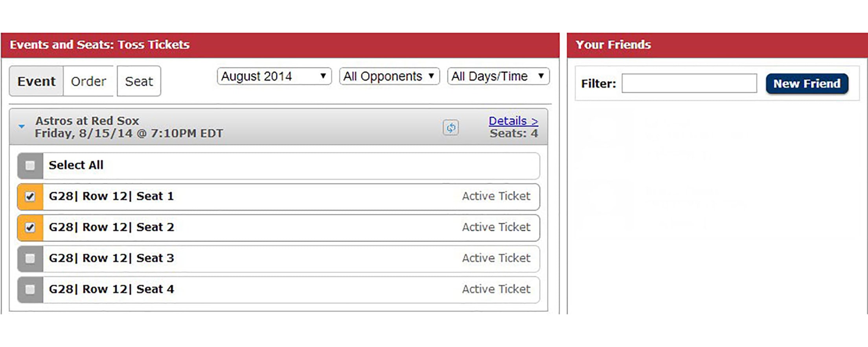The height and width of the screenshot is (347, 868).
Task: Click the Seat 3 Active Ticket status
Action: click(x=496, y=258)
